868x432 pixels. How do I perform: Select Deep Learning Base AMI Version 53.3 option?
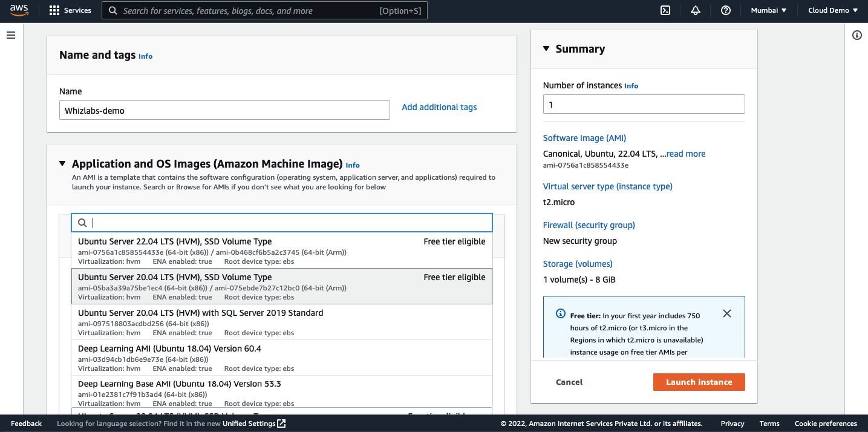pyautogui.click(x=282, y=393)
